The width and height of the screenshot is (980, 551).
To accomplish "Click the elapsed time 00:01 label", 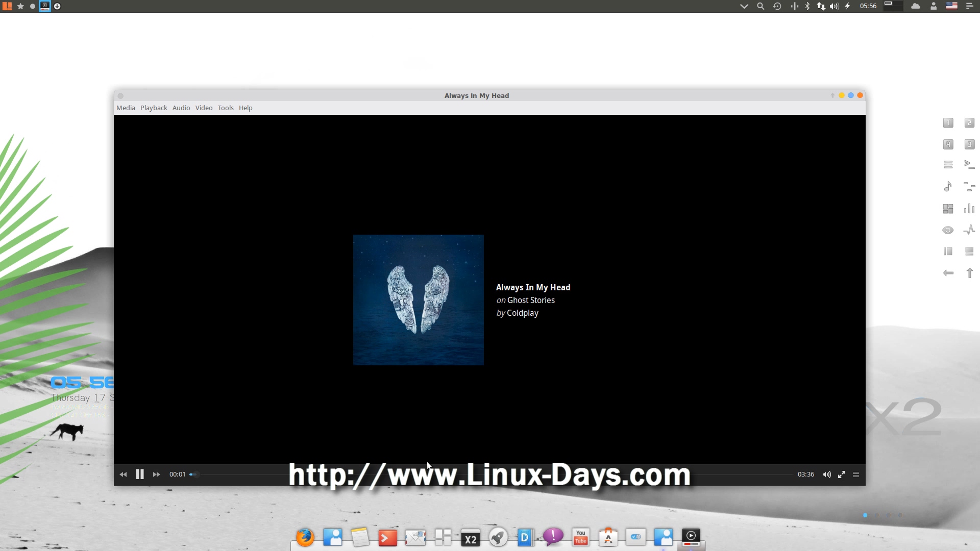I will [178, 474].
